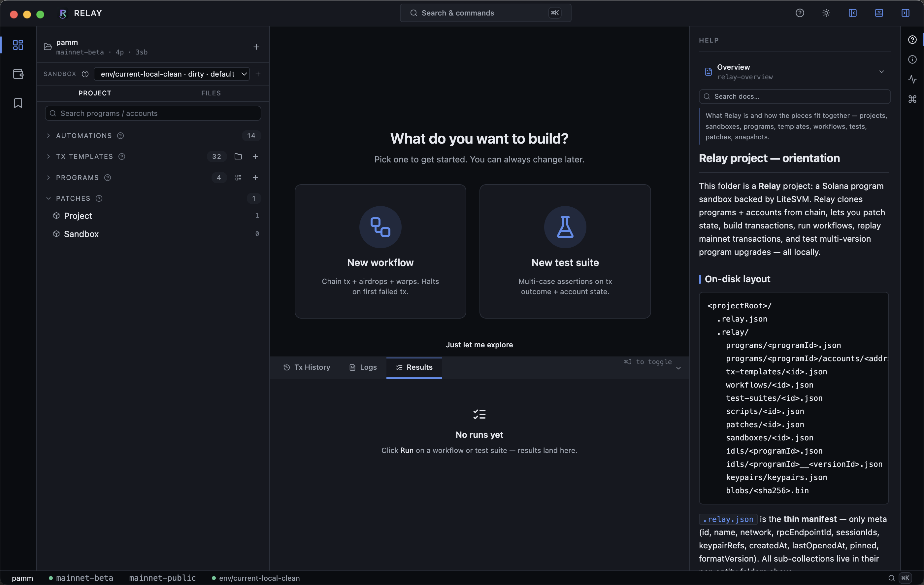This screenshot has height=585, width=924.
Task: Open command shortcuts icon in right rail
Action: pos(912,99)
